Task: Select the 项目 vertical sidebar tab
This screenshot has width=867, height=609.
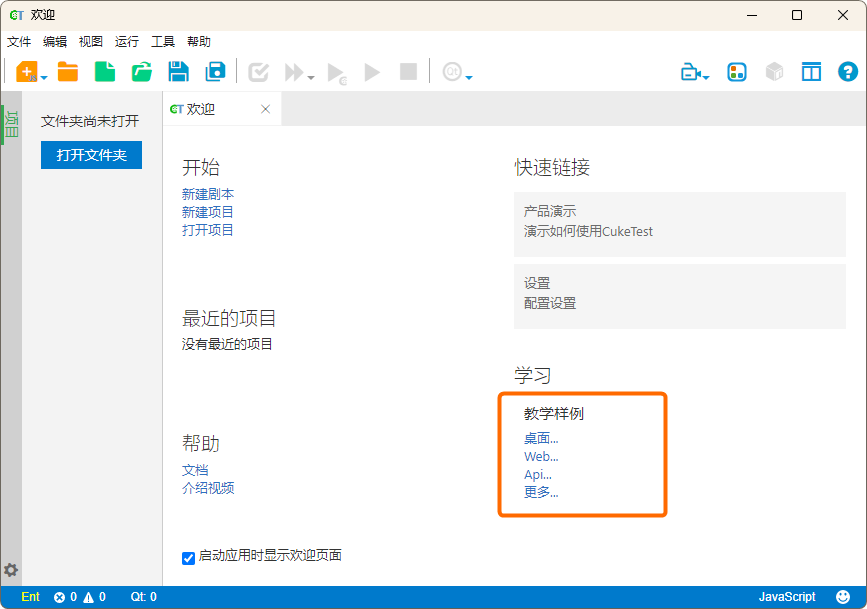Action: (x=12, y=124)
